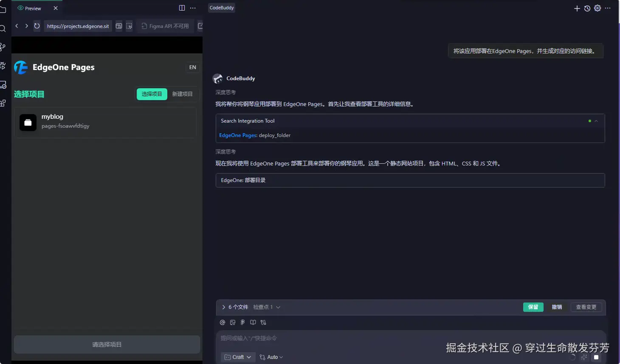Open more actions for Preview editor group
The width and height of the screenshot is (620, 364).
[193, 8]
